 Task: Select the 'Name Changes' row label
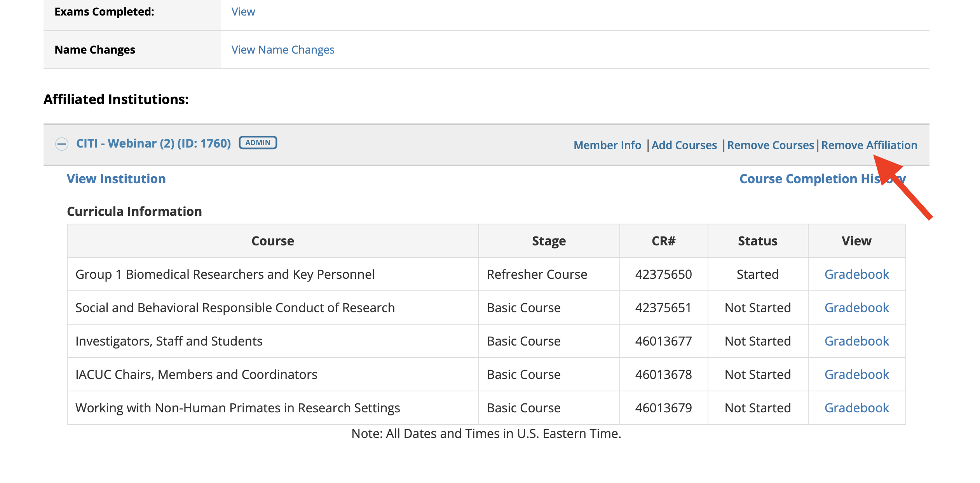[x=95, y=50]
